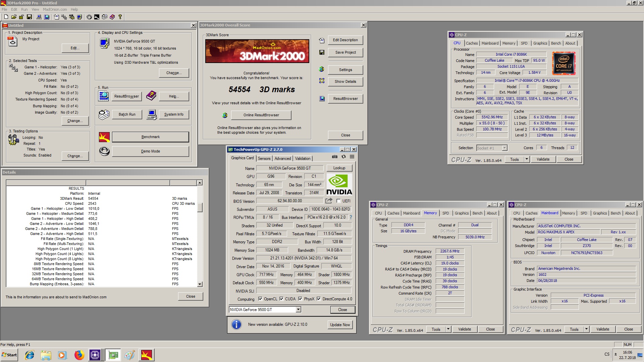Viewport: 644px width, 362px height.
Task: Click the Paint palette taskbar icon
Action: click(x=129, y=355)
